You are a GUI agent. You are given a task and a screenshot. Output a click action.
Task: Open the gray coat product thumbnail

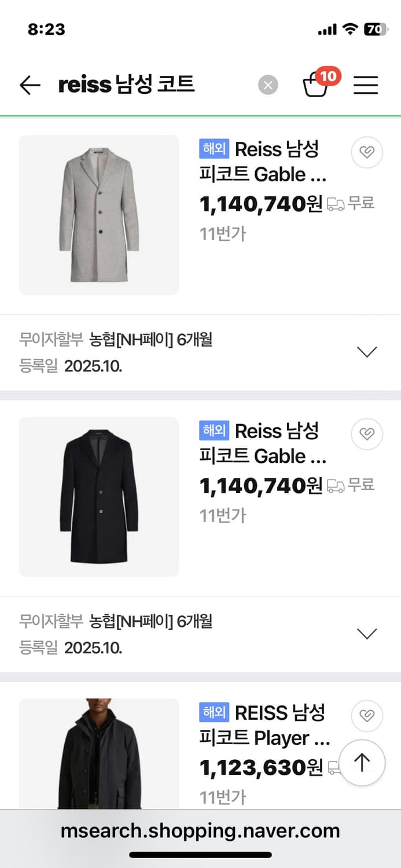pos(98,215)
